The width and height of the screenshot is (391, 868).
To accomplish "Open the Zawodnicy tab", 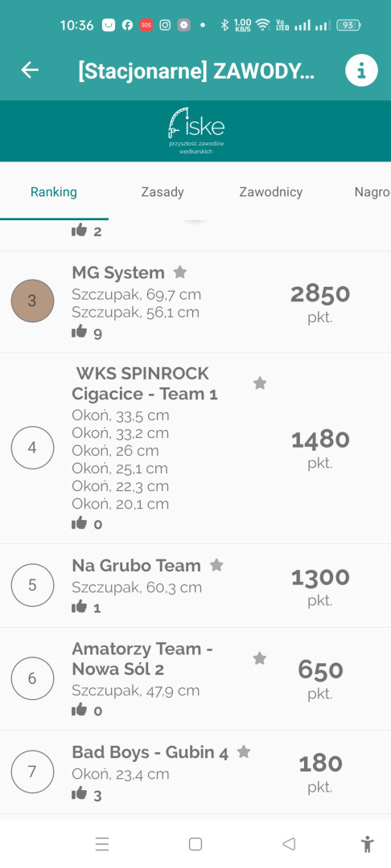I will (x=271, y=192).
